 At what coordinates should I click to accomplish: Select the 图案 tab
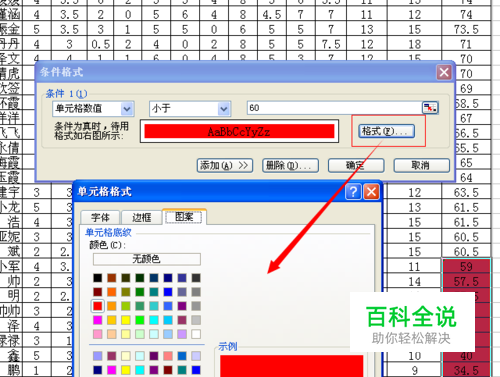[x=184, y=217]
